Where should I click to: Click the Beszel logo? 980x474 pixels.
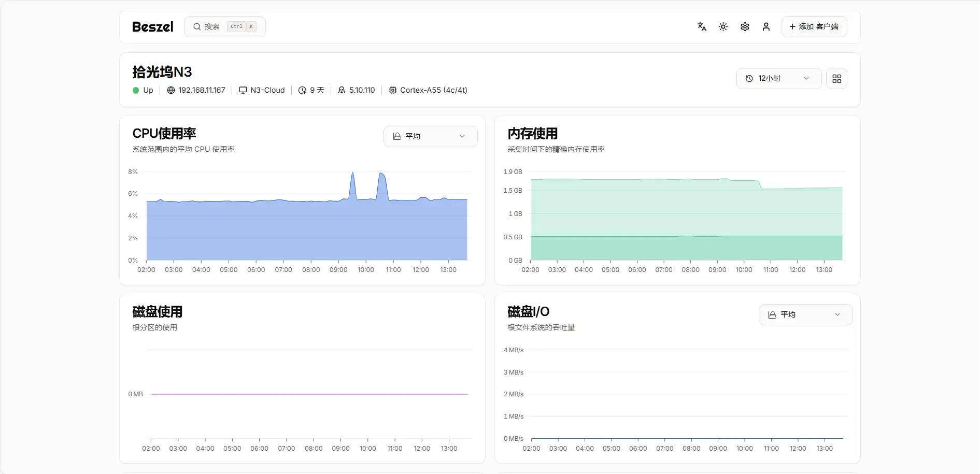[x=152, y=26]
